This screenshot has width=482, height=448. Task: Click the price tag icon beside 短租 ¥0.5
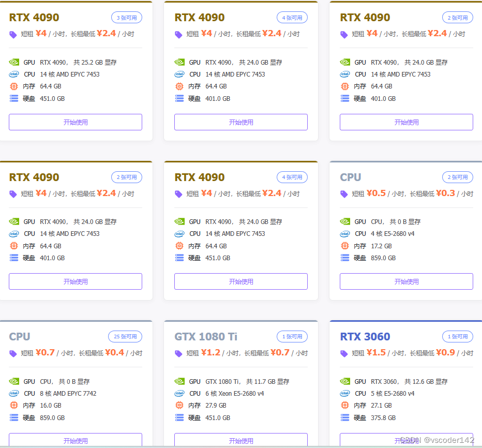coord(344,194)
